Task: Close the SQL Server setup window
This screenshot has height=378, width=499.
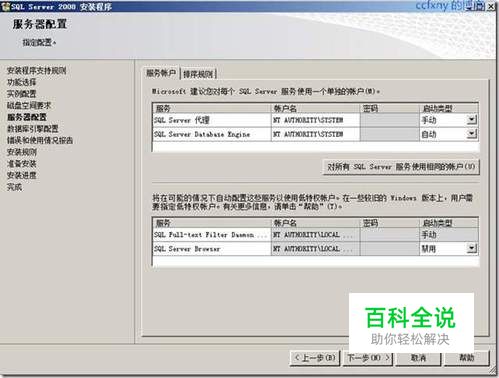Action: (492, 6)
